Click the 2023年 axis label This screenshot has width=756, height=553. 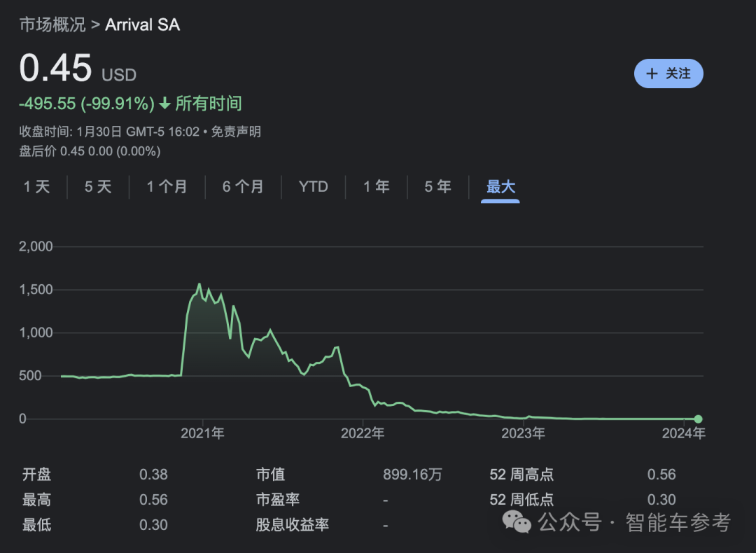click(523, 433)
